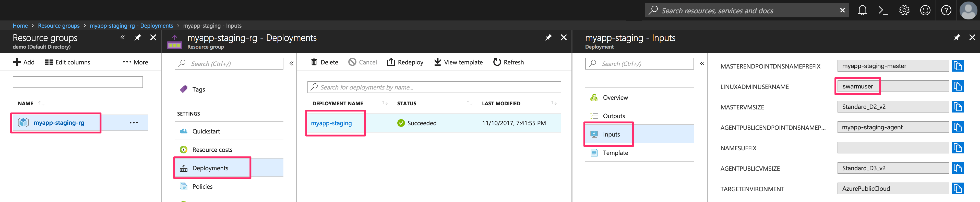This screenshot has height=202, width=980.
Task: Click the Inputs blade search box
Action: click(x=639, y=64)
